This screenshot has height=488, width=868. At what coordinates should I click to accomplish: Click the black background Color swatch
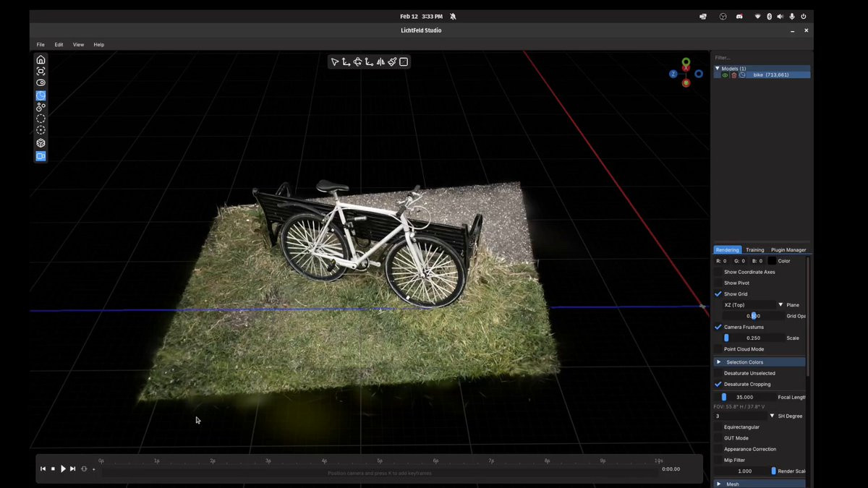(x=772, y=261)
